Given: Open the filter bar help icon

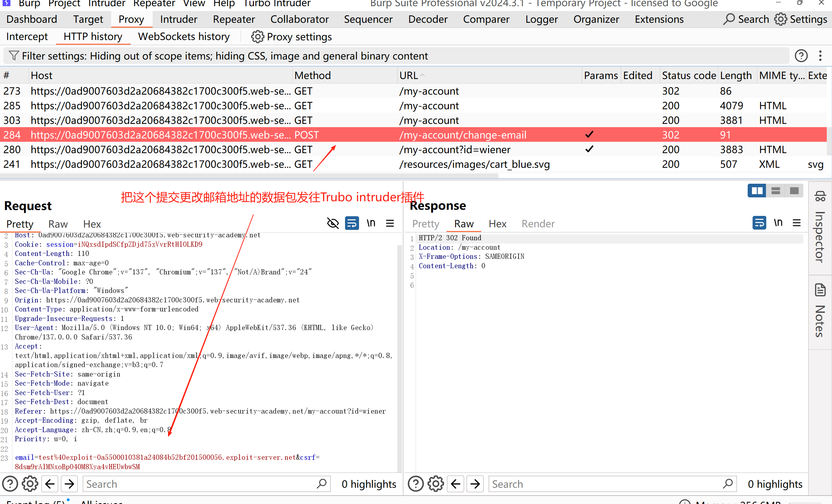Looking at the screenshot, I should tap(801, 56).
